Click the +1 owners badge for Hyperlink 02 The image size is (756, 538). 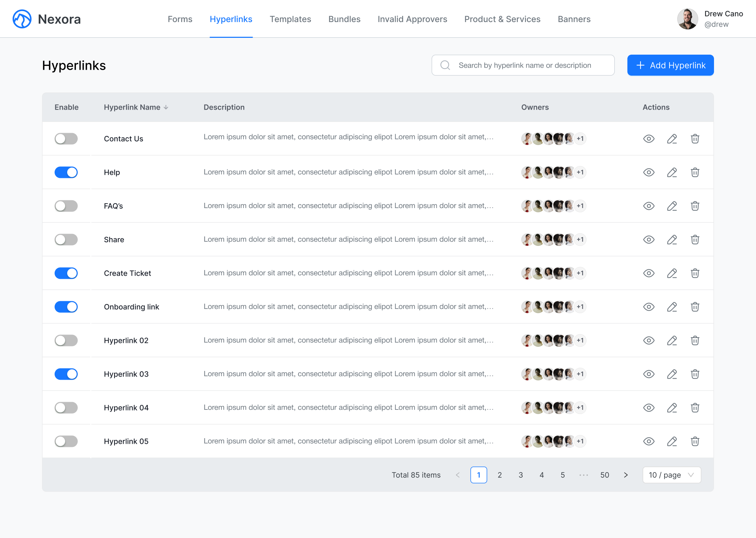coord(580,340)
